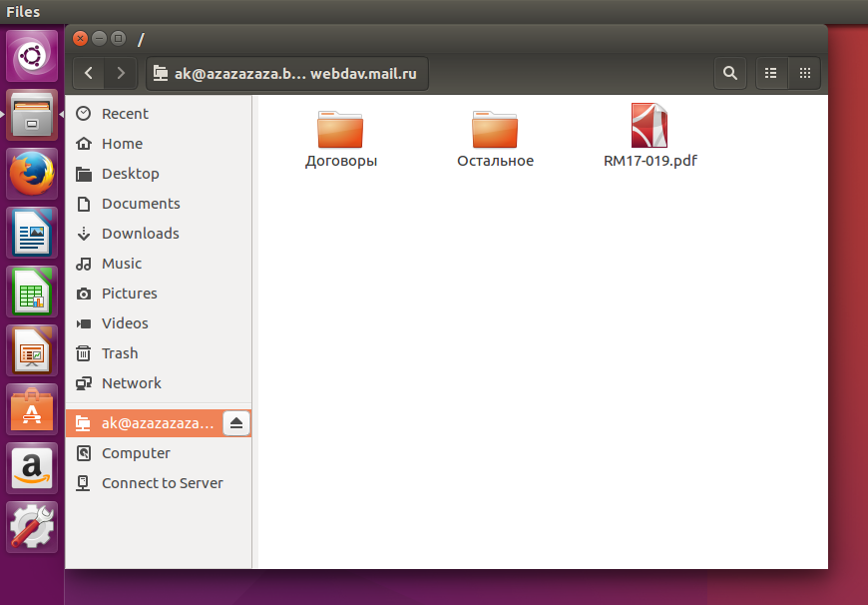Open the Trash location
This screenshot has width=868, height=605.
120,353
